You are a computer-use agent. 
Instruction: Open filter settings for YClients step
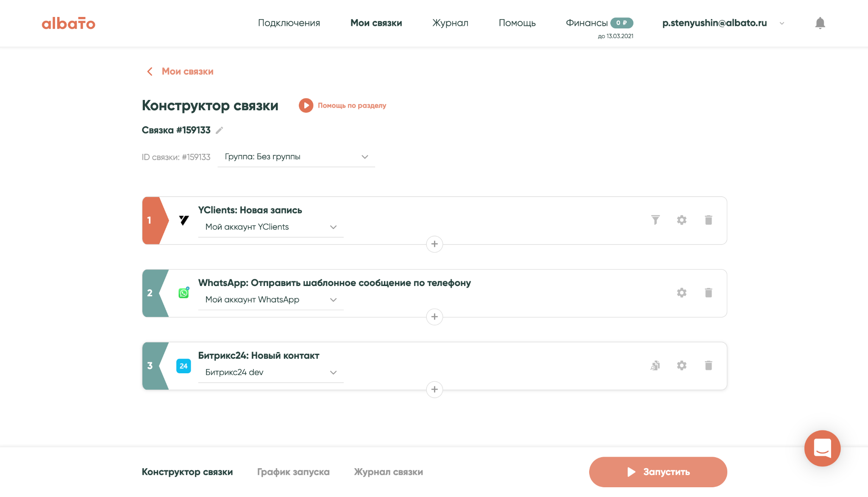(x=655, y=220)
